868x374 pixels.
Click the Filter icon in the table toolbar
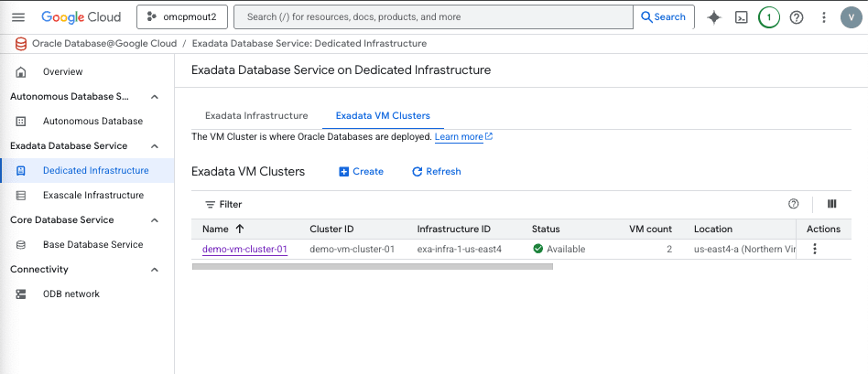pyautogui.click(x=211, y=205)
